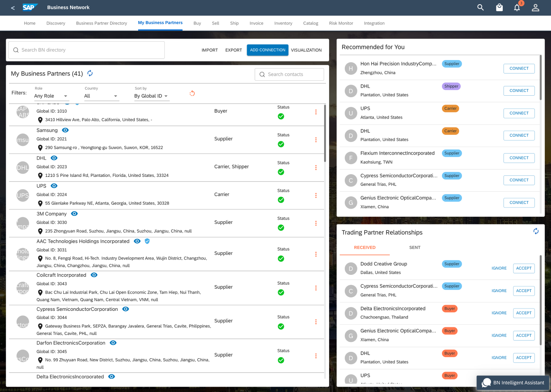
Task: Open the Invoice tab
Action: tap(256, 23)
